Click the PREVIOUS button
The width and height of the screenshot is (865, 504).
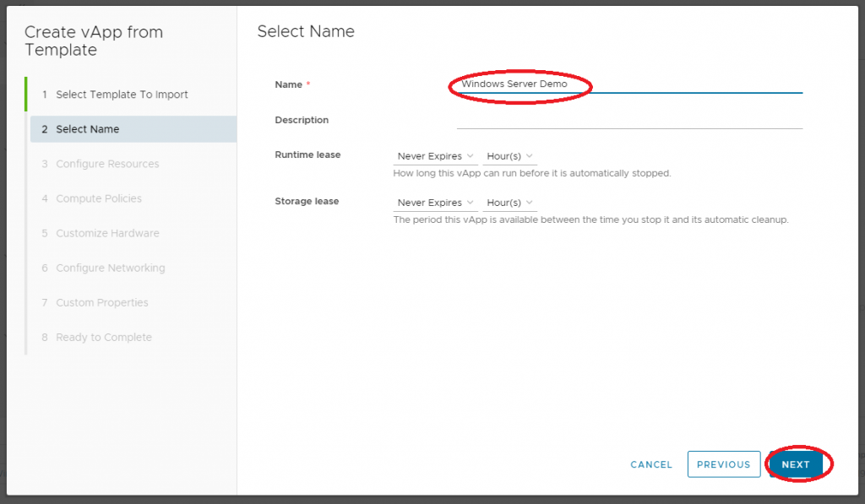tap(724, 464)
